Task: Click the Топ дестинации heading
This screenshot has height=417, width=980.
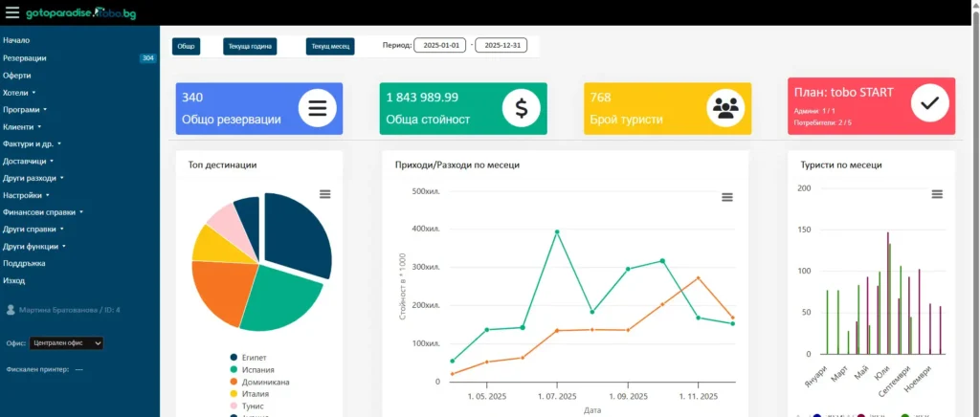Action: coord(222,165)
